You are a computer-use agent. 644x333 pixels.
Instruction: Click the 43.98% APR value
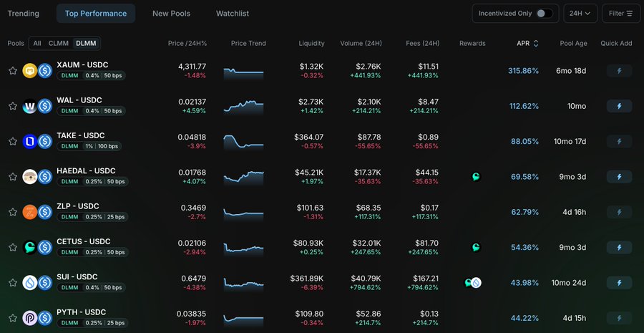point(525,283)
